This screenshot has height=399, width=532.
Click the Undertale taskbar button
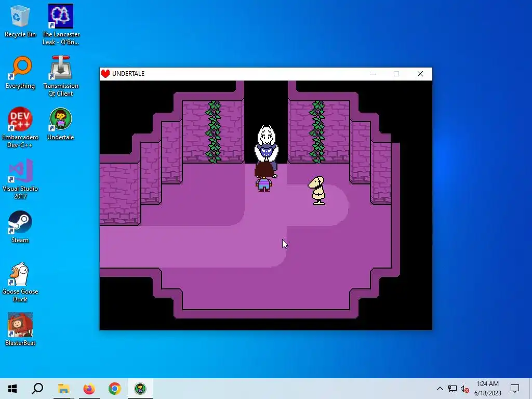[140, 389]
